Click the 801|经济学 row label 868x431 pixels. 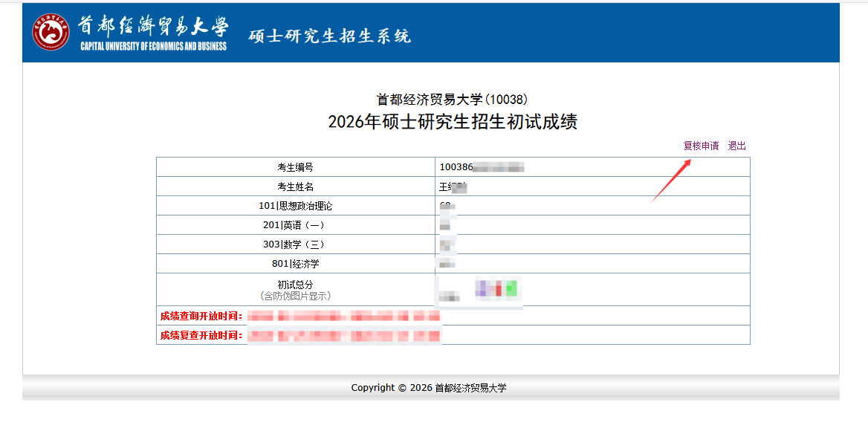point(295,264)
